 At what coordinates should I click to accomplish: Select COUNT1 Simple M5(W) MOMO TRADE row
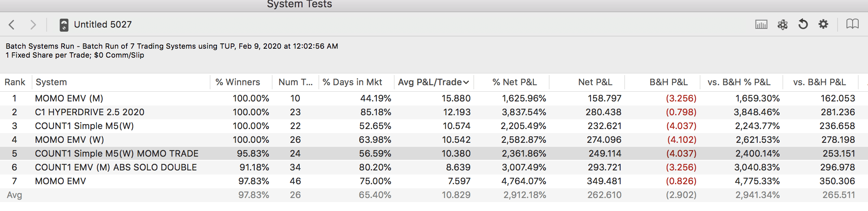pyautogui.click(x=116, y=154)
